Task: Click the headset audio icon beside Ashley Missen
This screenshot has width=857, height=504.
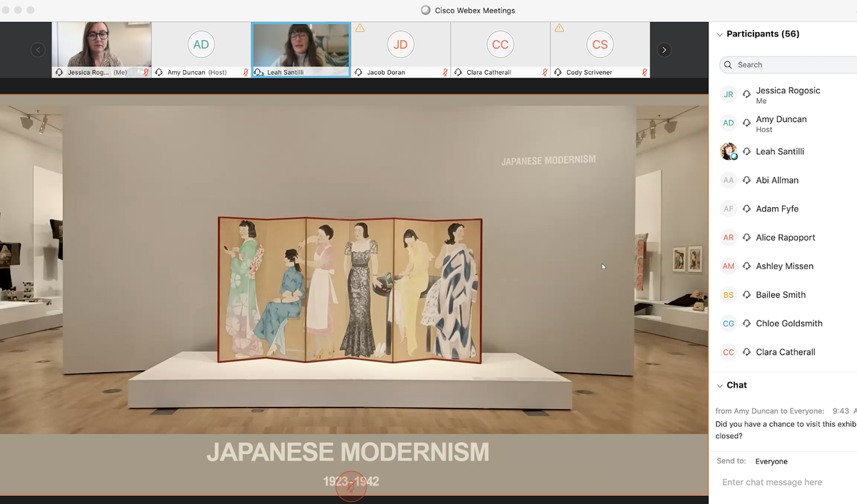Action: coord(746,266)
